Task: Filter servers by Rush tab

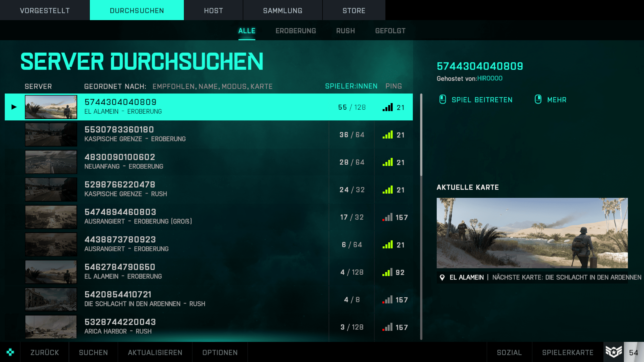Action: 345,31
